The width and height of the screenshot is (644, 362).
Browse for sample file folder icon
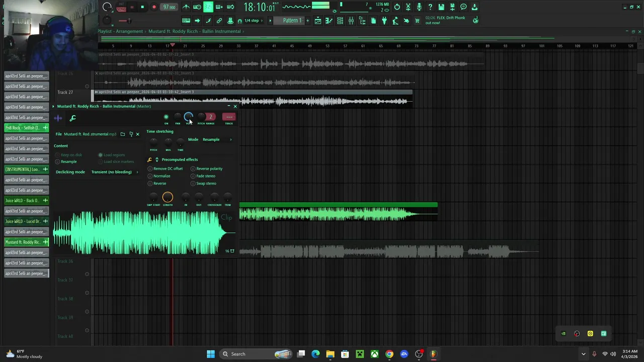(123, 134)
